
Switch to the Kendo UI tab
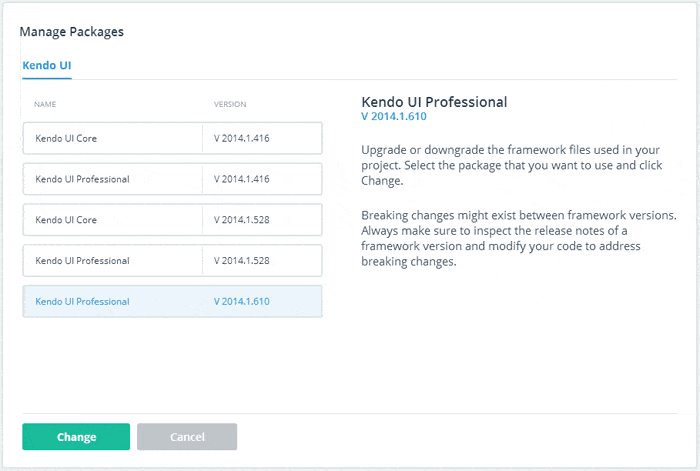click(x=47, y=66)
